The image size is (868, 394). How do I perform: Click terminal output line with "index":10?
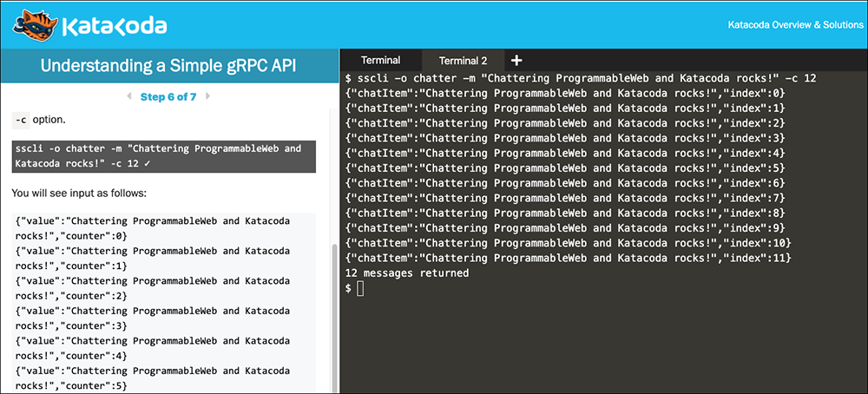568,243
